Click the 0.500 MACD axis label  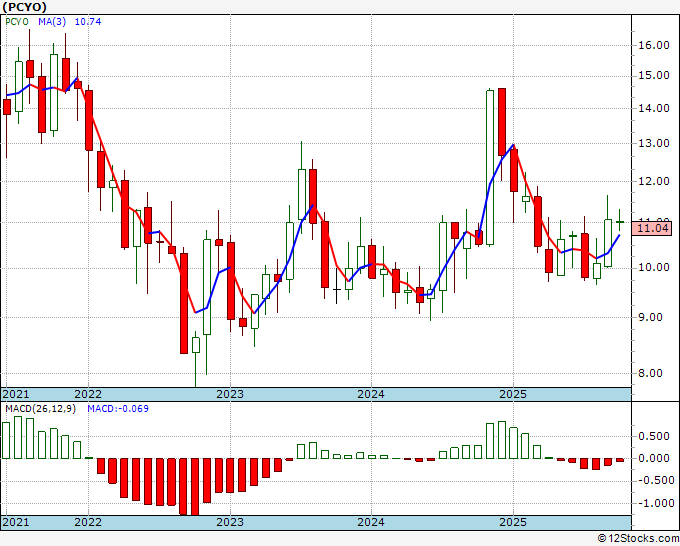coord(654,436)
